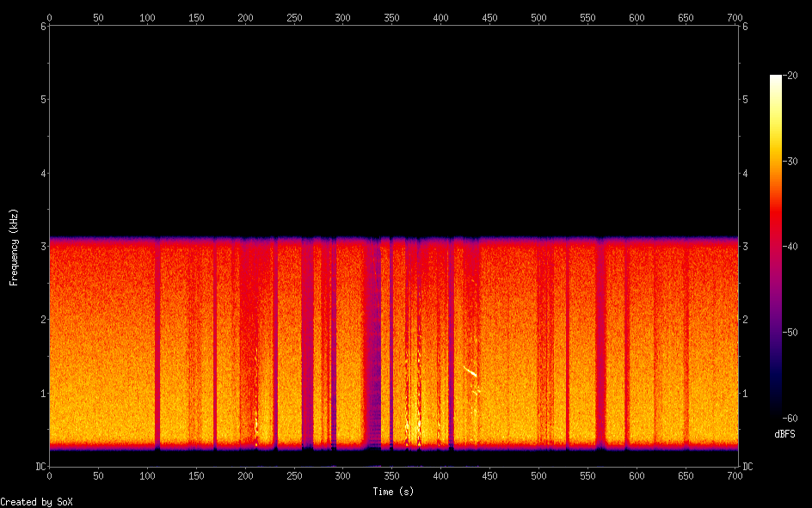Click the 6 kHz label on the left axis
This screenshot has width=812, height=508.
(43, 26)
